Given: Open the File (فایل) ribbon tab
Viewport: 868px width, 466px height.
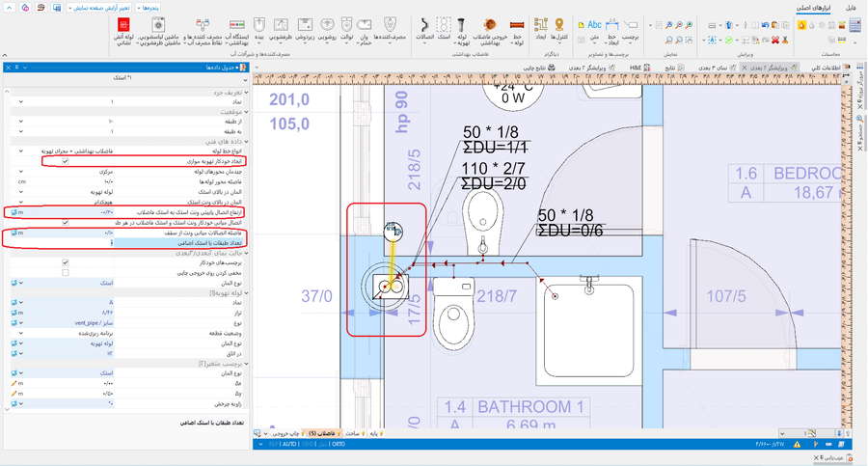Looking at the screenshot, I should click(x=851, y=7).
